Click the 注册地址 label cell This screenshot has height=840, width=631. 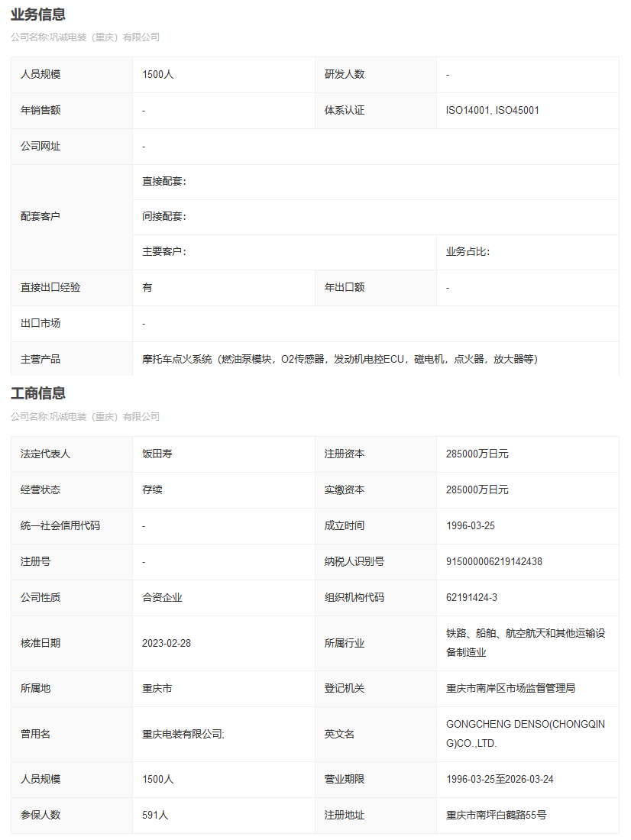pyautogui.click(x=376, y=816)
